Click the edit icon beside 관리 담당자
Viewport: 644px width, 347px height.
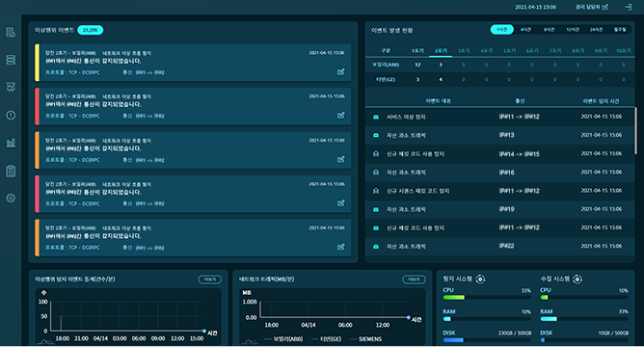[605, 7]
